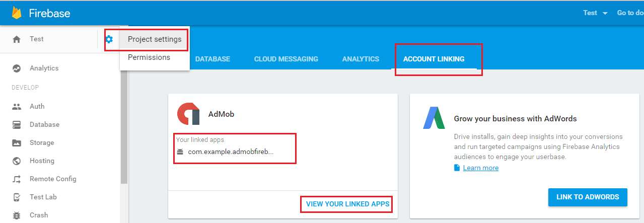Click the Storage folder icon
Screen dimensions: 644x223
(x=17, y=143)
